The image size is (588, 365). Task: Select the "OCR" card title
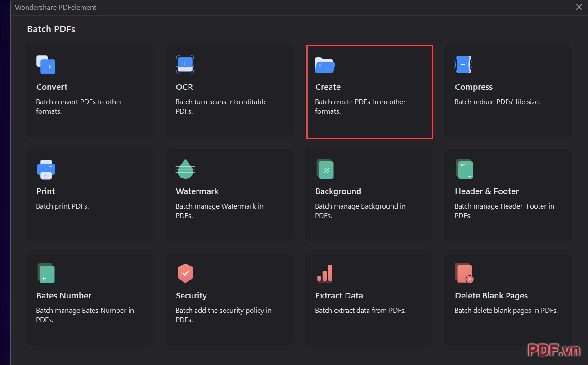pyautogui.click(x=184, y=87)
